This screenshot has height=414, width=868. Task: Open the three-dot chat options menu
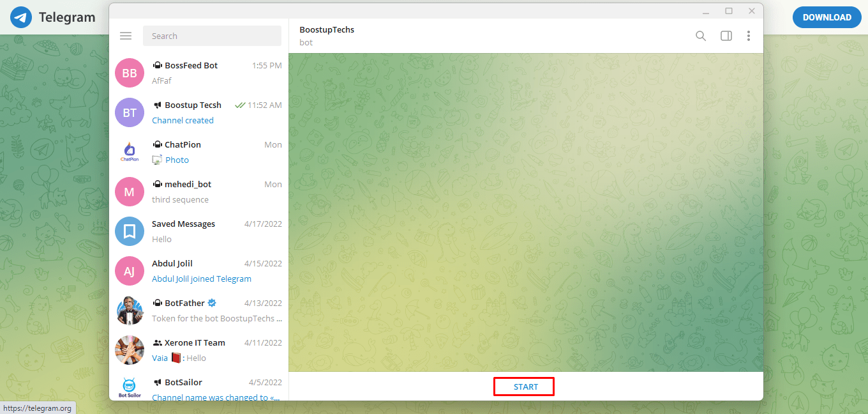click(x=748, y=36)
